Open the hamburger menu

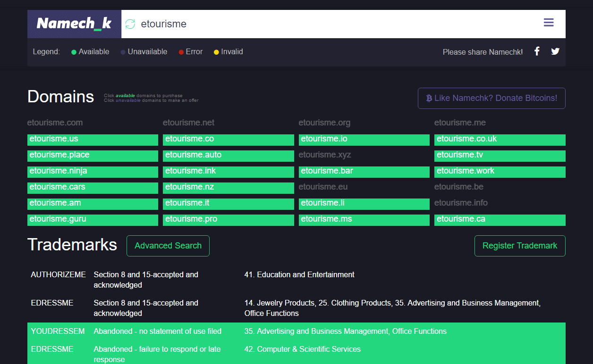pyautogui.click(x=548, y=23)
